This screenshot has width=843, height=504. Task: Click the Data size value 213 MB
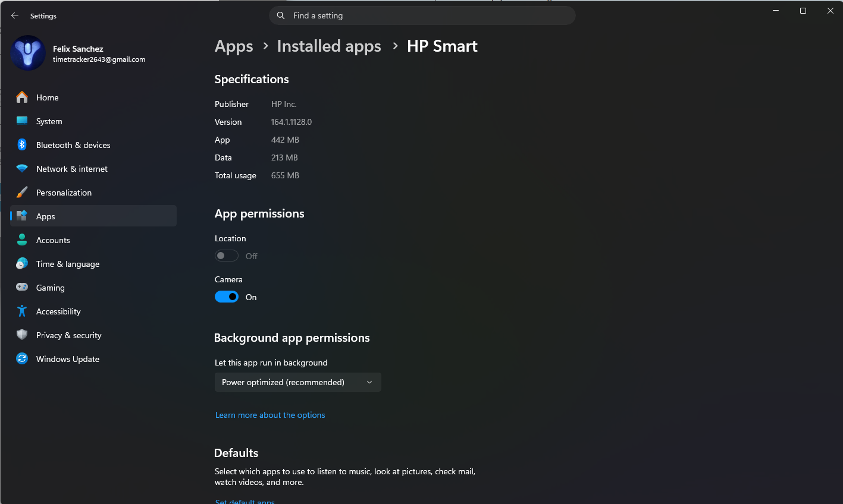(x=284, y=157)
